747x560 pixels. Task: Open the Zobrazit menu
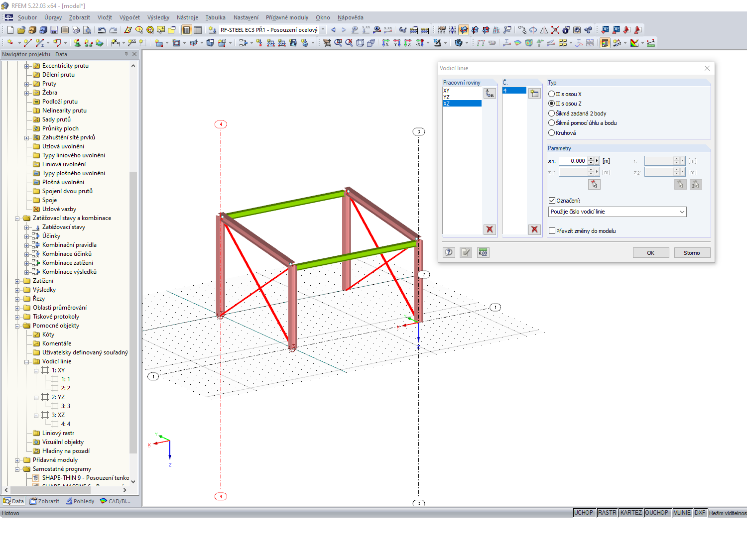[x=80, y=17]
